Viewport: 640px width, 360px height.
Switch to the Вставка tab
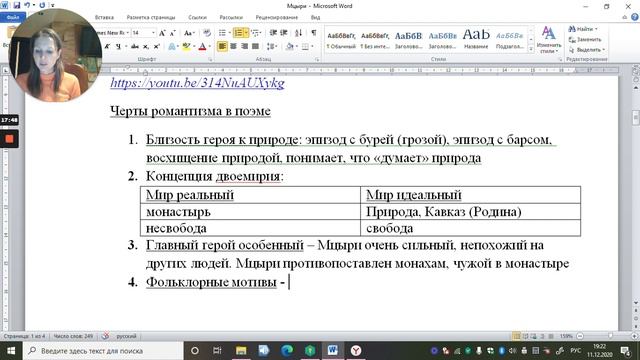(x=104, y=18)
